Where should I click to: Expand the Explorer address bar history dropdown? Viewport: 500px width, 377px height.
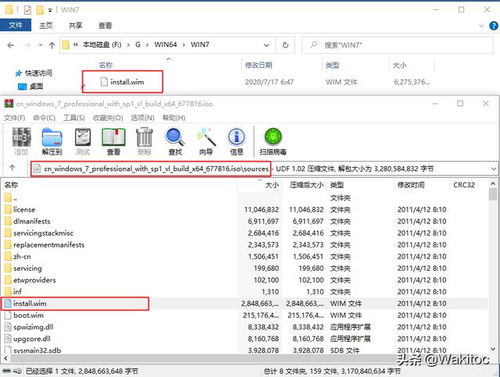pyautogui.click(x=266, y=45)
